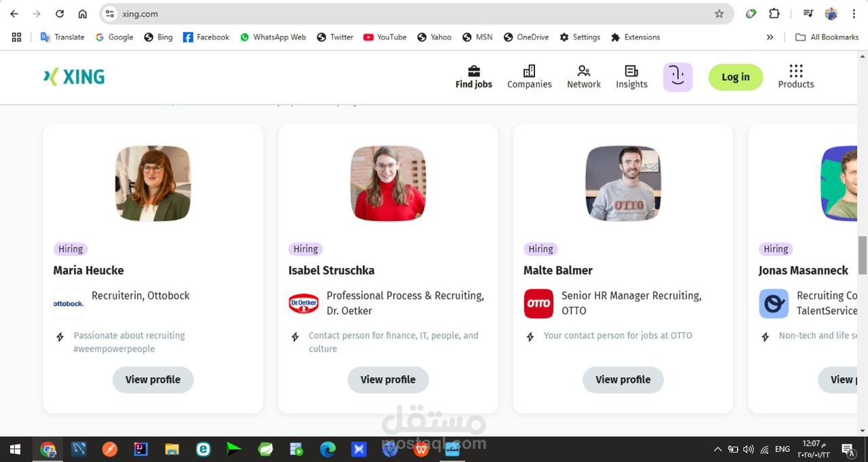The height and width of the screenshot is (462, 868).
Task: Expand hidden bookmarks chevron
Action: [x=770, y=37]
